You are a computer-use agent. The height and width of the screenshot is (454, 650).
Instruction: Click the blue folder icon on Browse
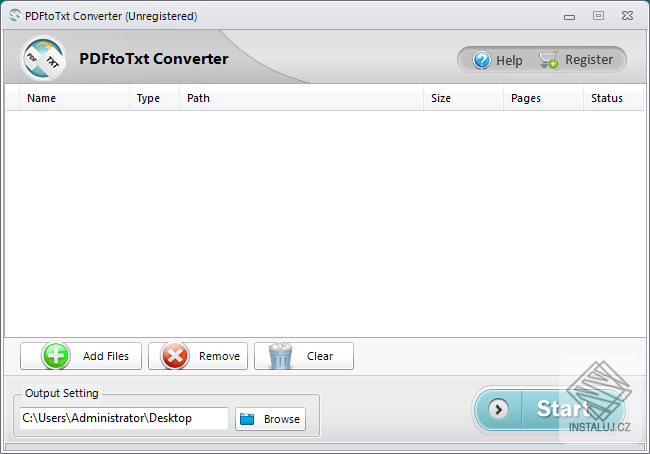coord(247,419)
